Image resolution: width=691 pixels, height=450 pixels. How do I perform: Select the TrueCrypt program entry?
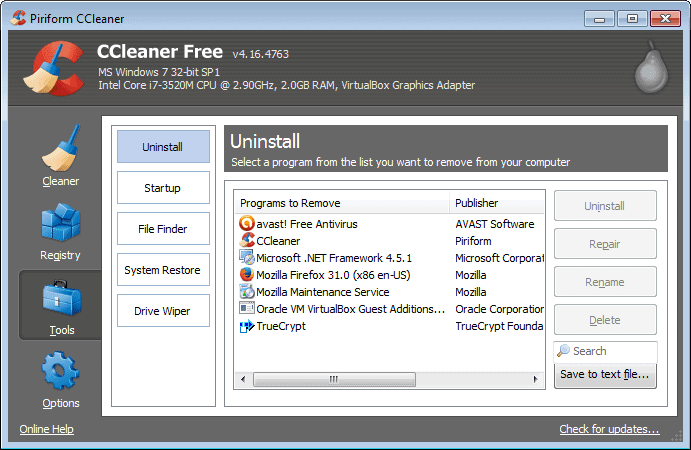281,326
